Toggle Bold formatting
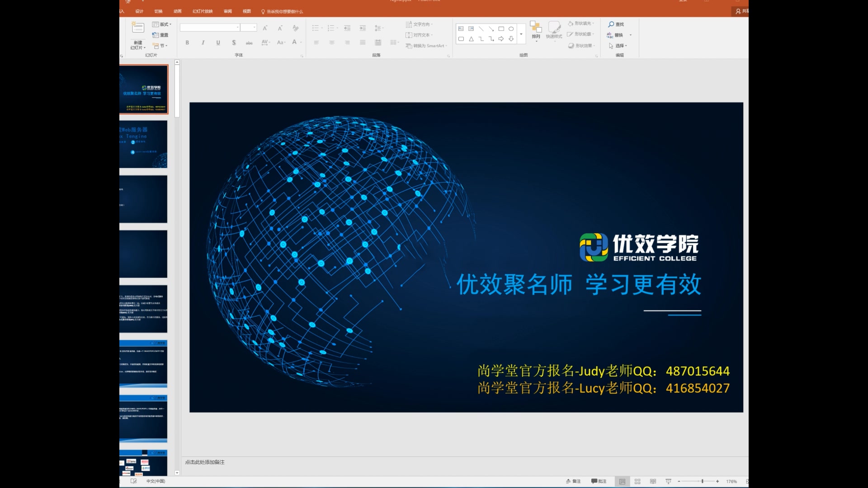The image size is (868, 488). click(x=187, y=42)
